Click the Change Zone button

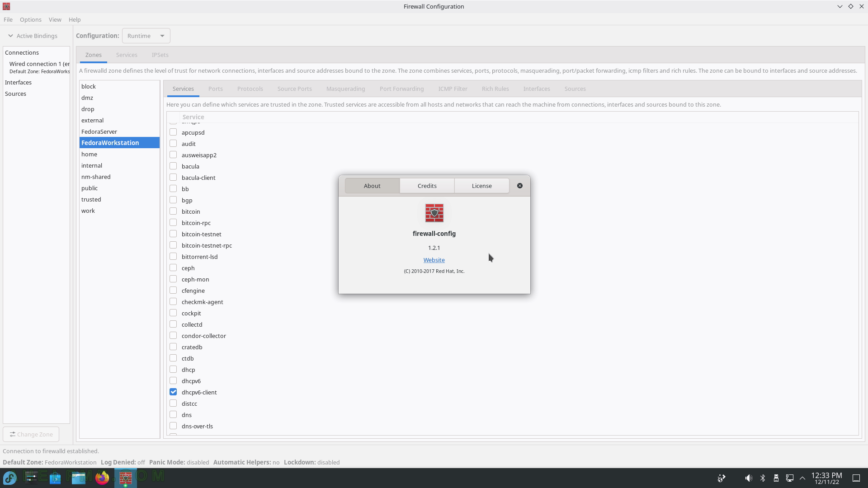pos(31,434)
